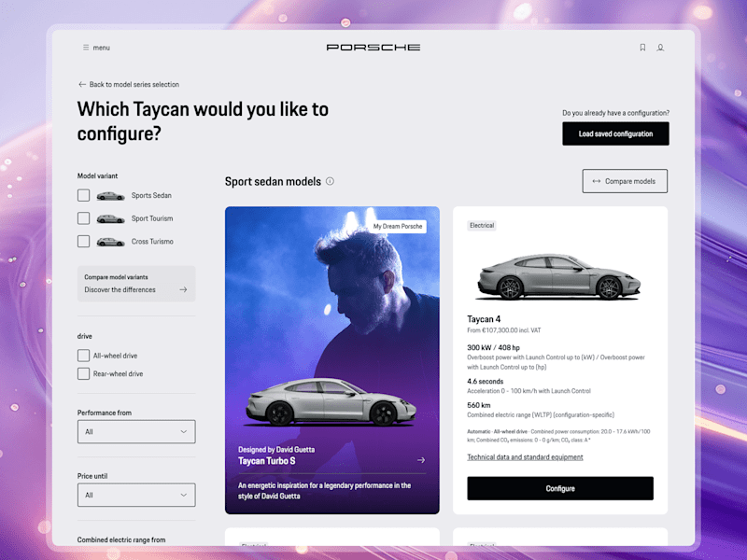747x560 pixels.
Task: Open Compare model variants card
Action: 136,284
